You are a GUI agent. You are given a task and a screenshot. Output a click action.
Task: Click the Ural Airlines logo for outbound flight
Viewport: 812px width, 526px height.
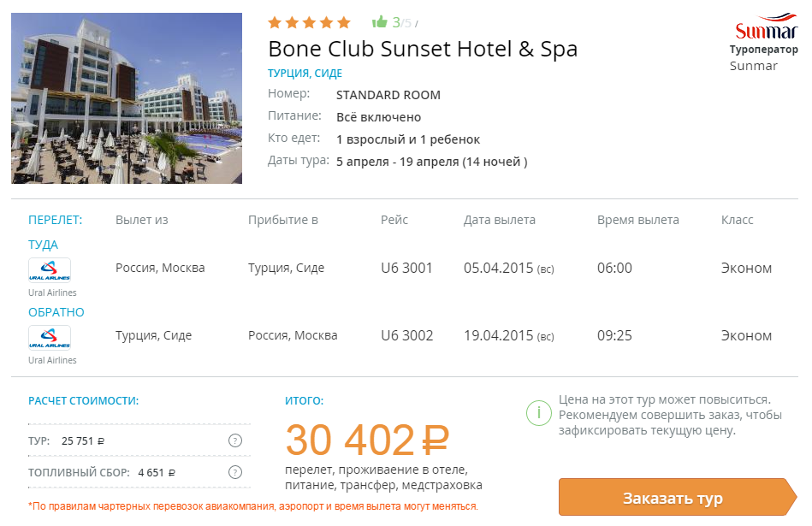coord(49,269)
